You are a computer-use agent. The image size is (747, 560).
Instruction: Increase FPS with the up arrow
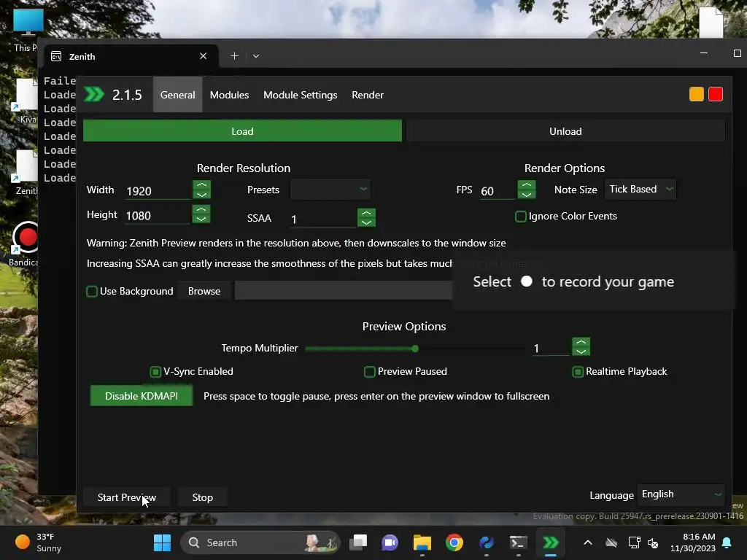(527, 185)
